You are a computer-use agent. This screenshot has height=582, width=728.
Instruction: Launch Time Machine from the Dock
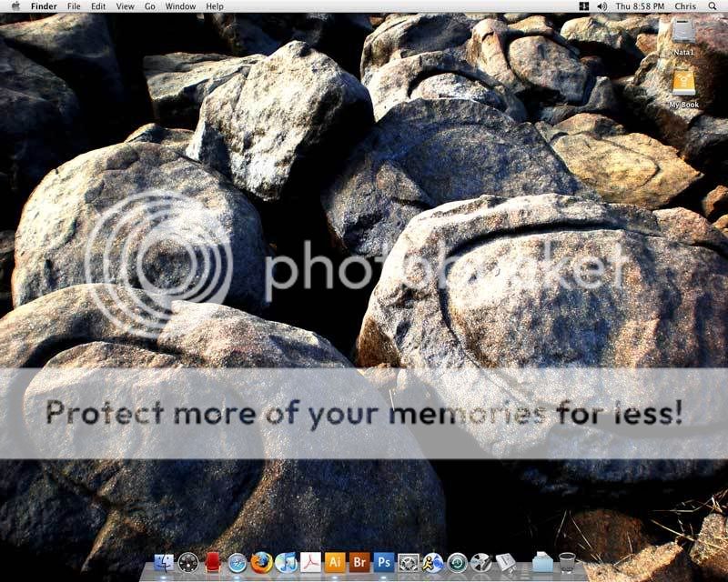[457, 563]
